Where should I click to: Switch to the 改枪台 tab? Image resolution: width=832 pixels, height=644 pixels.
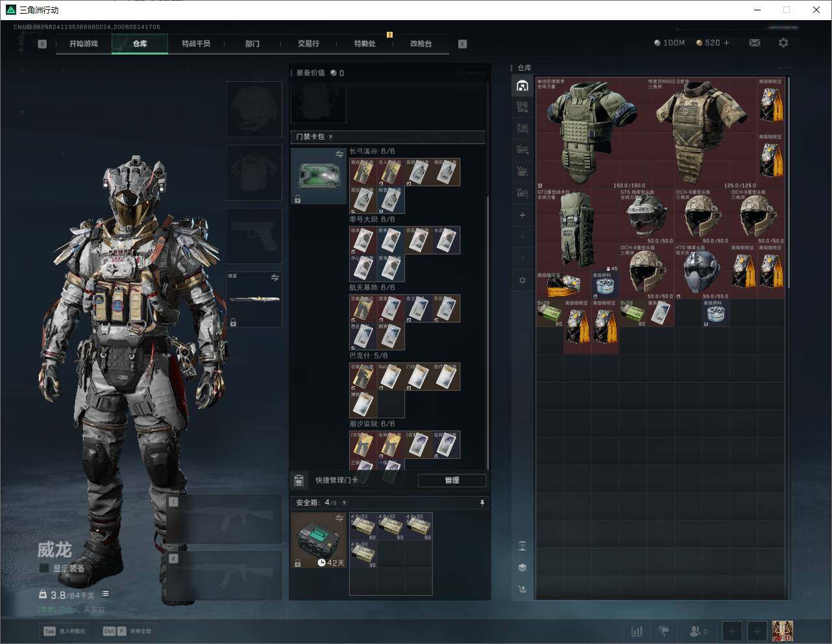tap(421, 43)
